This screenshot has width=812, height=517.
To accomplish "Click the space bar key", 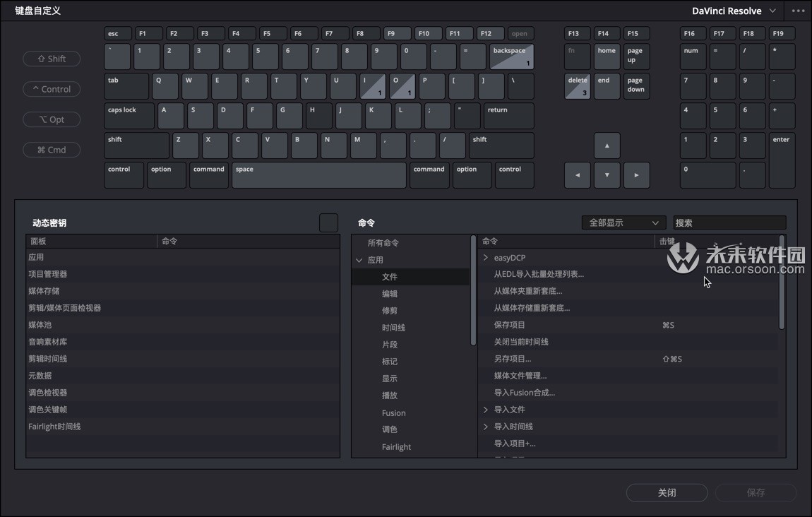I will [x=319, y=175].
